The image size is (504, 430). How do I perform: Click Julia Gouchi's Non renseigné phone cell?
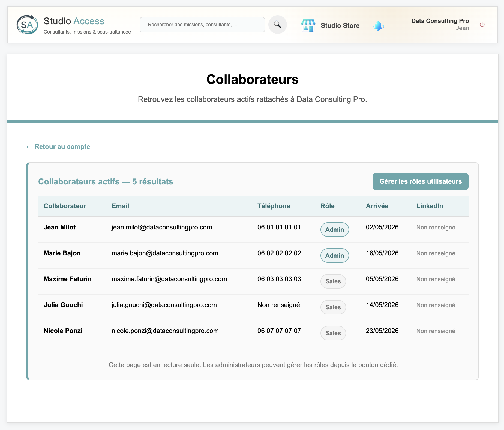pyautogui.click(x=278, y=305)
